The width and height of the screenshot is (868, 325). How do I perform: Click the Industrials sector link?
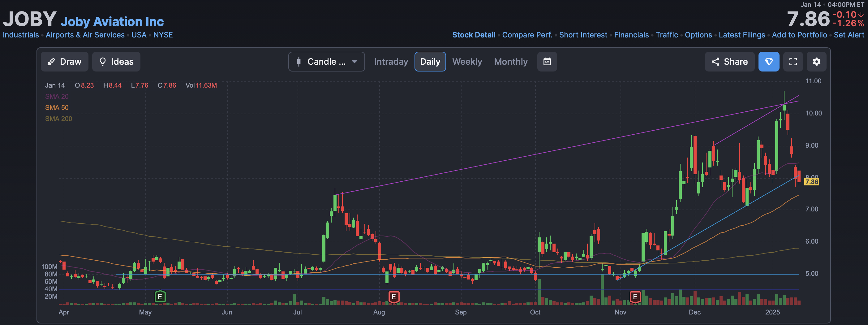pos(21,35)
